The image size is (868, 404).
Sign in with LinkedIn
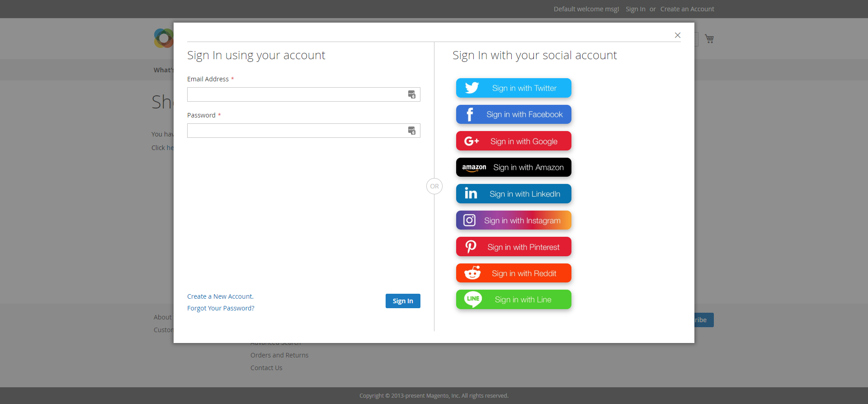pos(514,194)
